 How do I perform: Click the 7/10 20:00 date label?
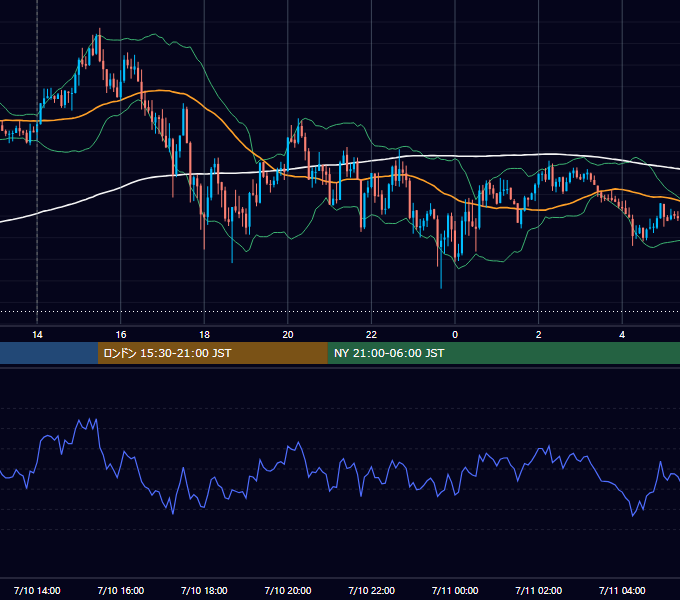288,590
